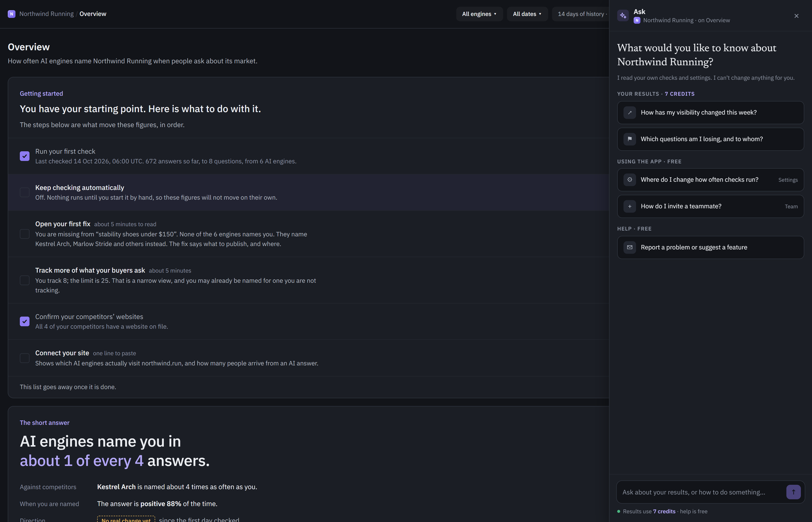Click the flag icon beside losing questions

(x=630, y=139)
